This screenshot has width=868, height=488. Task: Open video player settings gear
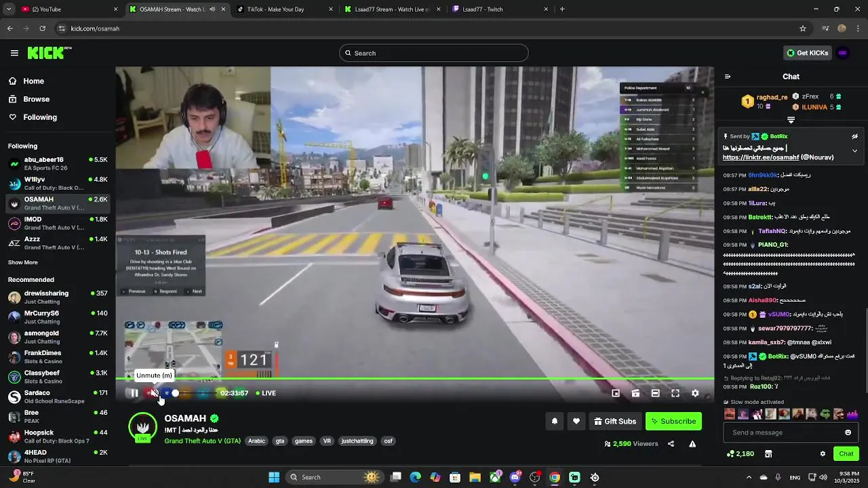click(695, 393)
